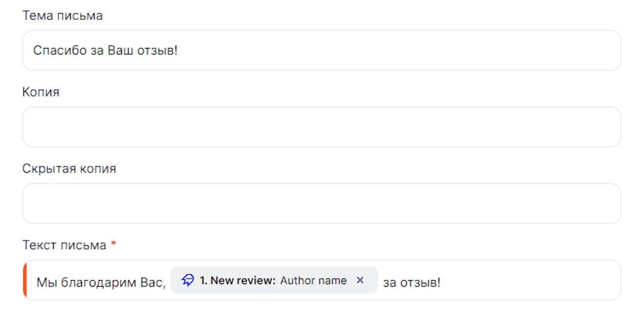
Task: Click the red required asterisk
Action: 113,244
